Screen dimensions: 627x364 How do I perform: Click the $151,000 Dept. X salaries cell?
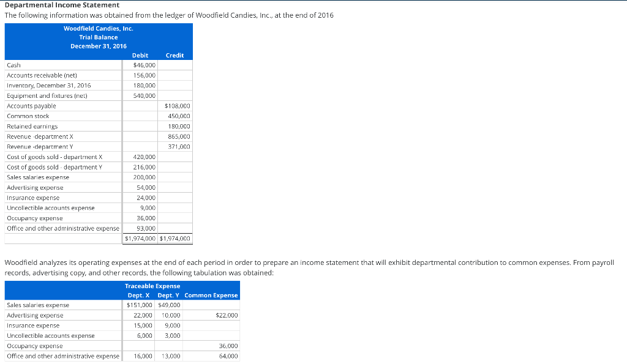tap(140, 305)
